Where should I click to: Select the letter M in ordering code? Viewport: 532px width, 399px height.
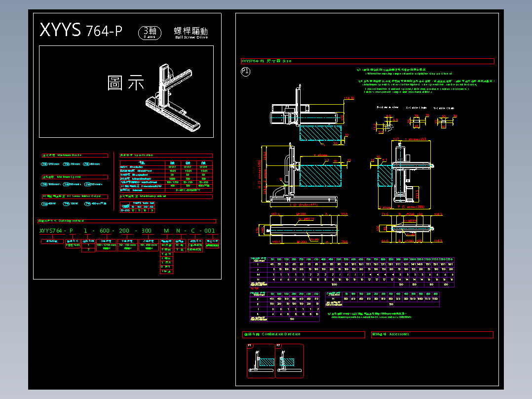click(166, 231)
